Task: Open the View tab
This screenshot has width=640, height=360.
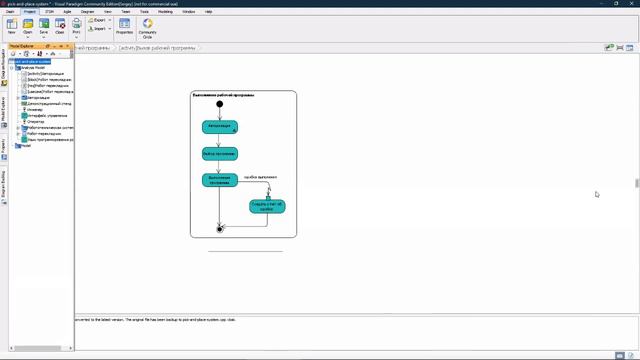Action: (x=108, y=12)
